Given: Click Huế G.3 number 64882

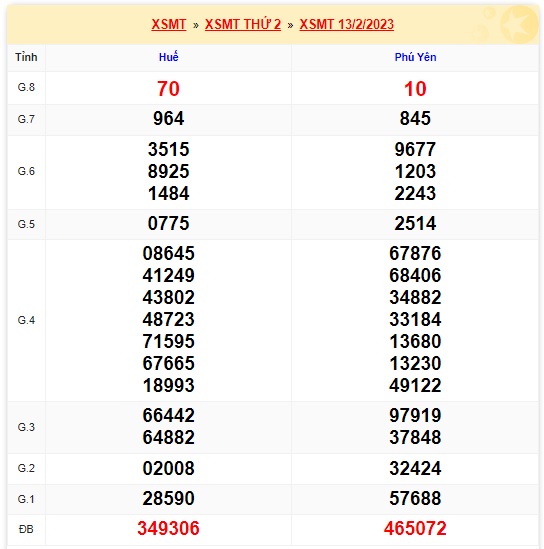Looking at the screenshot, I should pos(168,438).
